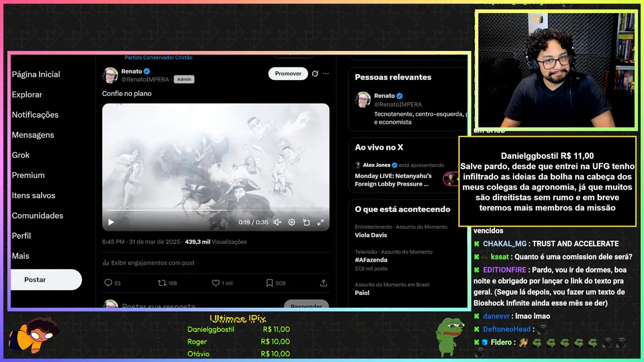
Task: Click the Postar button
Action: [x=46, y=280]
